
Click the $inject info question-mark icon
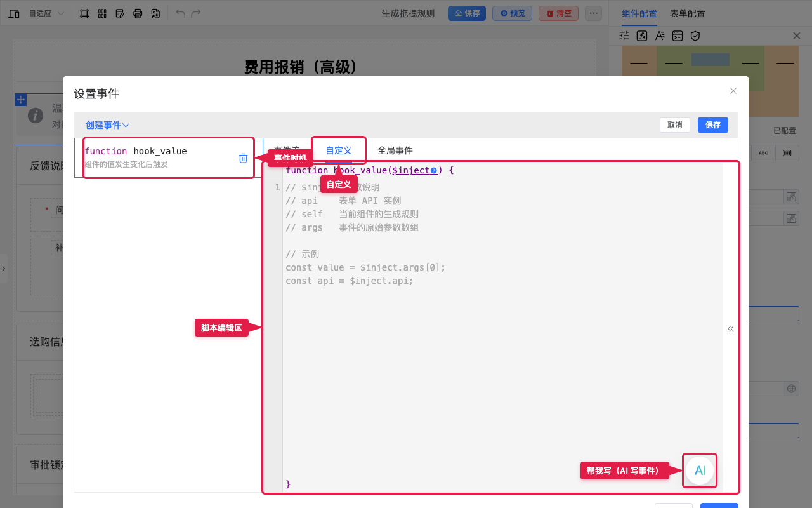(x=433, y=170)
